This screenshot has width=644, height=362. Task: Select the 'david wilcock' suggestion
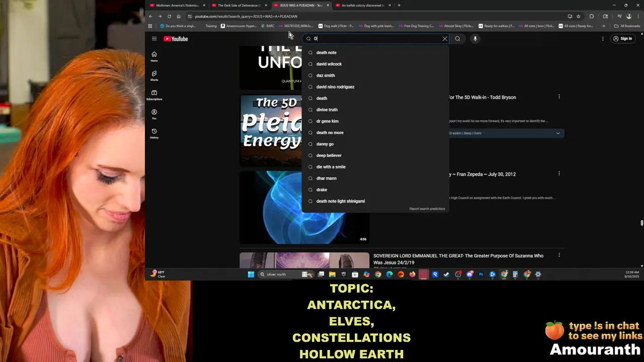coord(375,64)
